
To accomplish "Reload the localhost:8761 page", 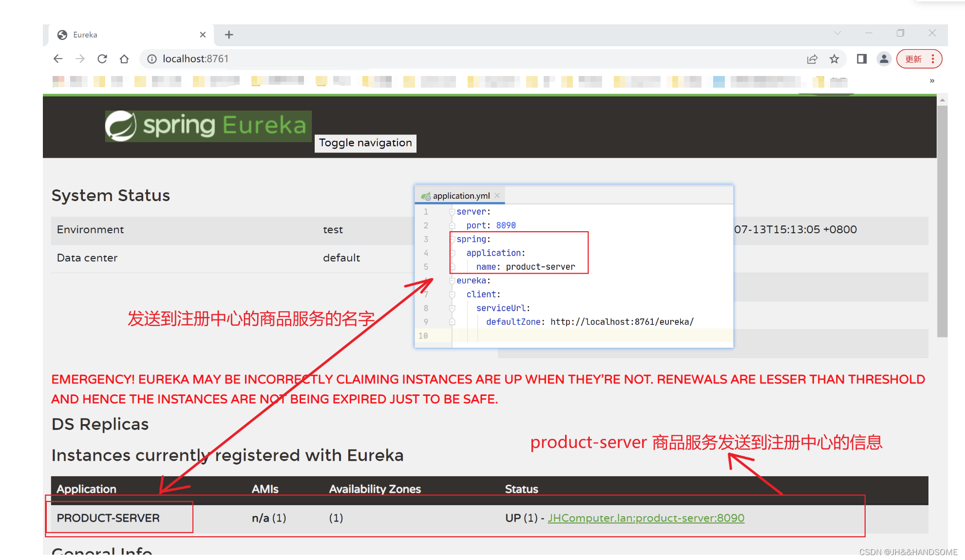I will click(102, 59).
